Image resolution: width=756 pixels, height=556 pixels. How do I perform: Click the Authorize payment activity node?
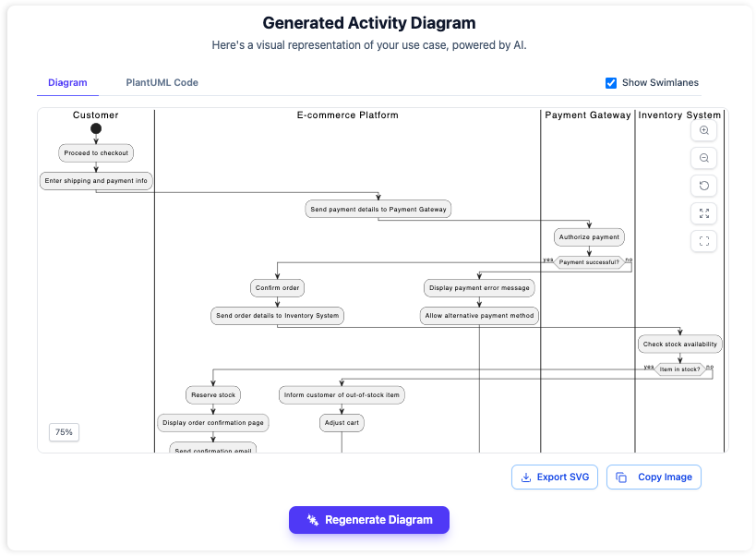click(x=589, y=236)
